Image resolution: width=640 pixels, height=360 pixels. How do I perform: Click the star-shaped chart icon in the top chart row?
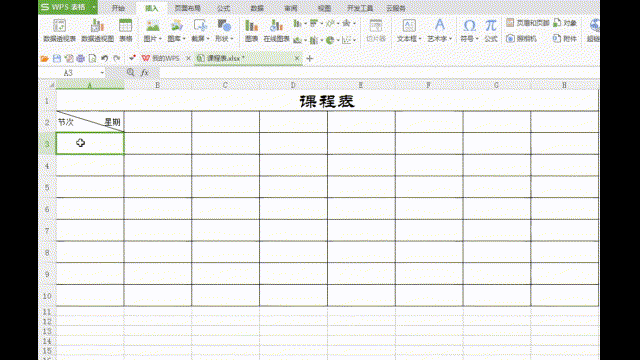[346, 23]
